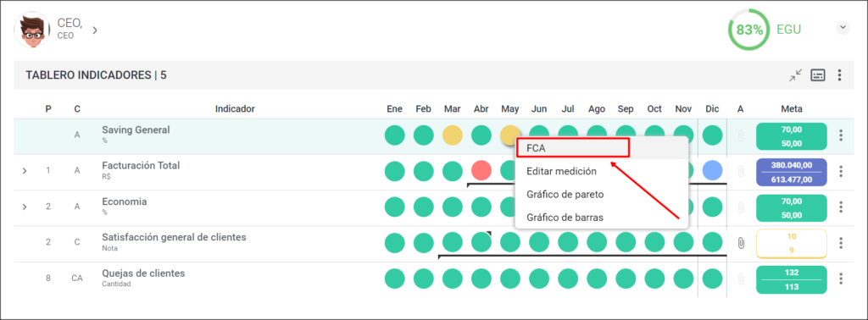Click the paperclip icon in Saving General row
The height and width of the screenshot is (320, 868).
741,135
